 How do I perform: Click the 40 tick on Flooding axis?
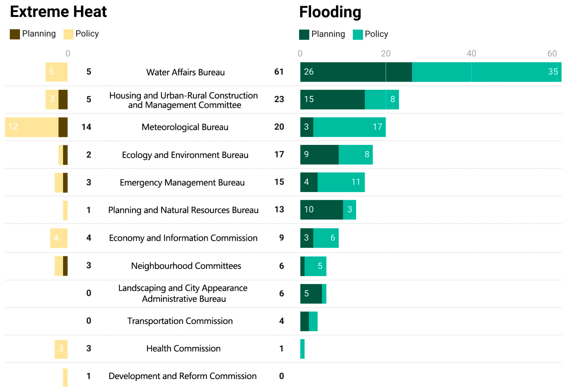(x=471, y=53)
